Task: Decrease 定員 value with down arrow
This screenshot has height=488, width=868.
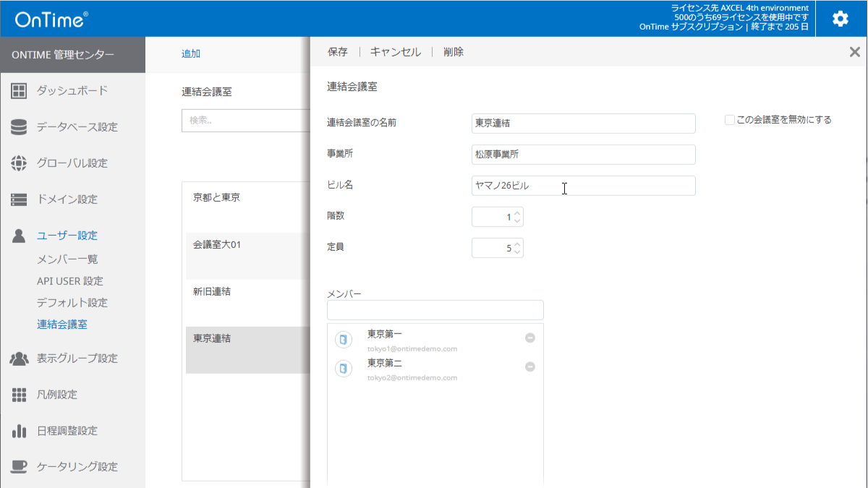Action: pos(517,252)
